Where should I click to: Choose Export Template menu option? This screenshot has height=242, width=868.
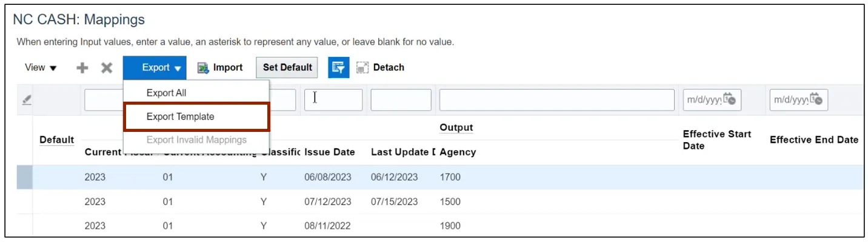click(180, 117)
